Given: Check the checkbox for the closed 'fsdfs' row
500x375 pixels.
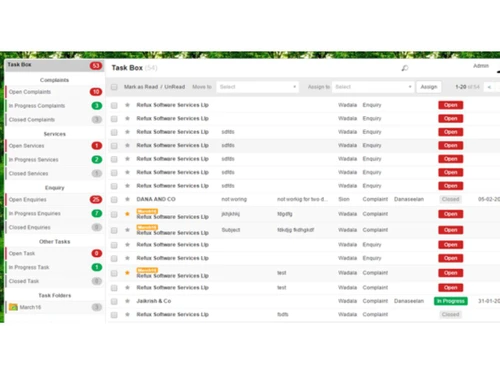Looking at the screenshot, I should [114, 315].
